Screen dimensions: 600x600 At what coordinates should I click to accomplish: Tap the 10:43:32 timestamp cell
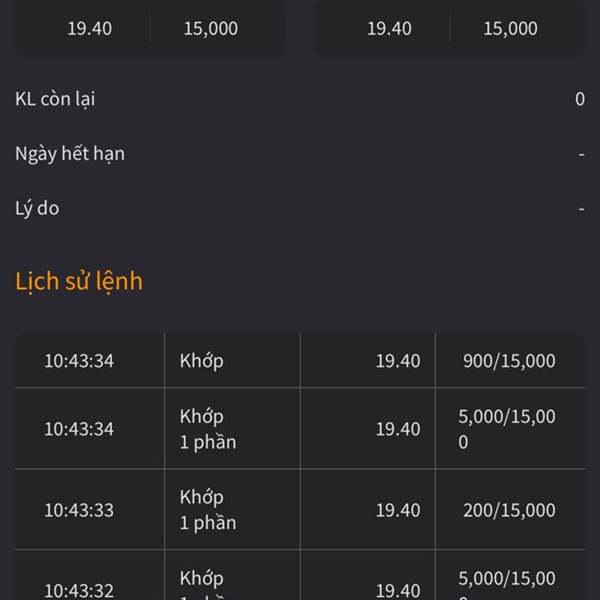coord(79,590)
